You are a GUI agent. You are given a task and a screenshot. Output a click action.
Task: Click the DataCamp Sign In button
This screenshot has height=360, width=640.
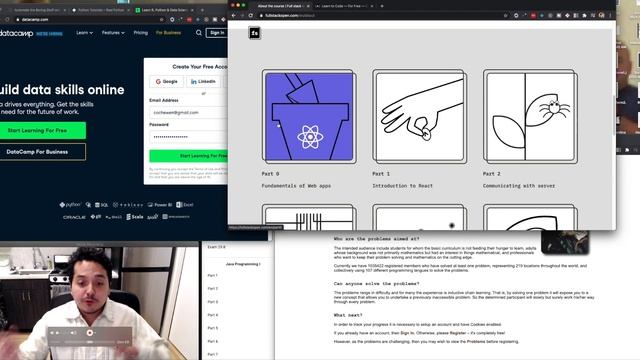tap(216, 33)
